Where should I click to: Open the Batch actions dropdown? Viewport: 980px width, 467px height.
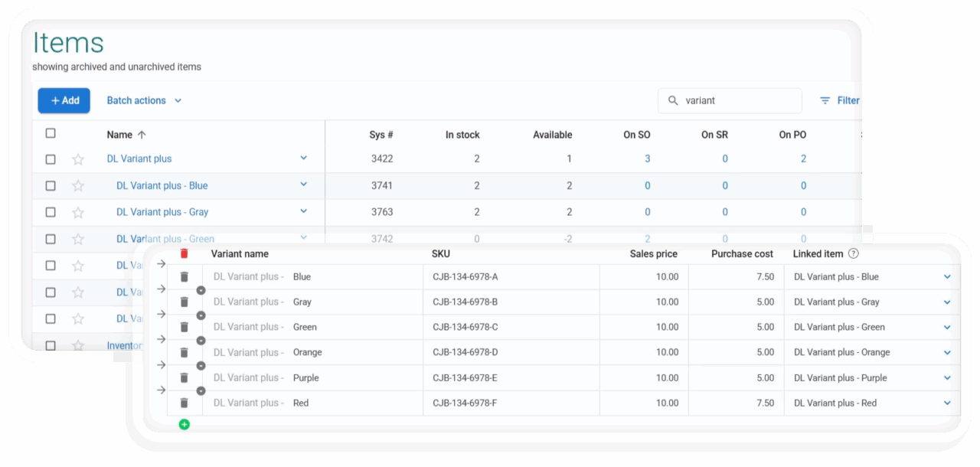coord(144,100)
